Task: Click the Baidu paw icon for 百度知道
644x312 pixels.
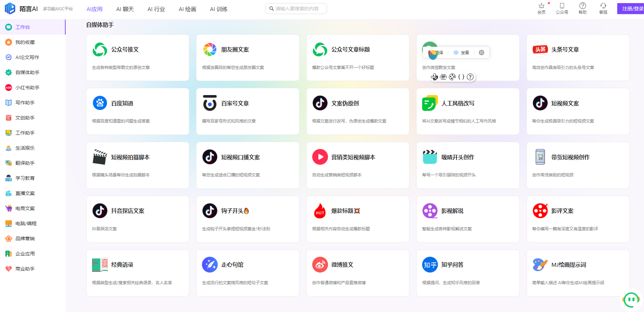Action: [100, 103]
